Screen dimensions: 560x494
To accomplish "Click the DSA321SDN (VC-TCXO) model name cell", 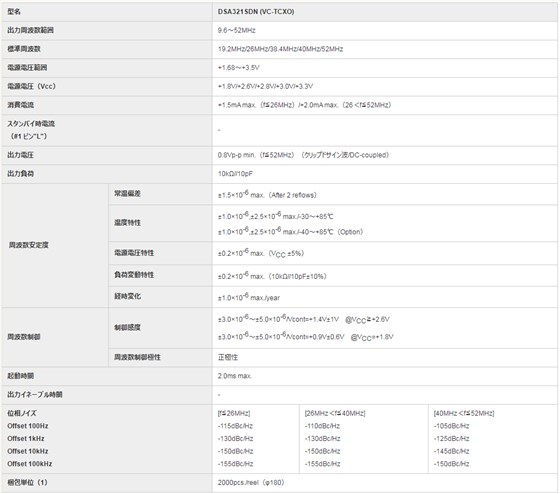I will (385, 12).
